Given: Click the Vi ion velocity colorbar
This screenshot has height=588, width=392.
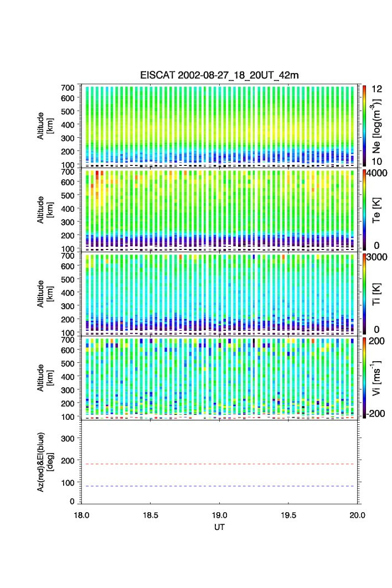Looking at the screenshot, I should click(x=364, y=377).
